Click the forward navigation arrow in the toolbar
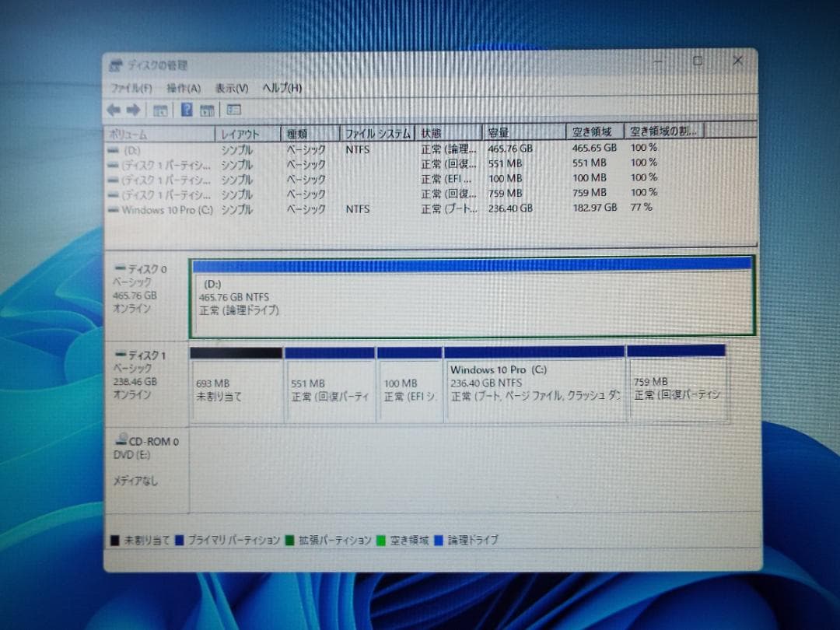The width and height of the screenshot is (840, 630). point(133,110)
